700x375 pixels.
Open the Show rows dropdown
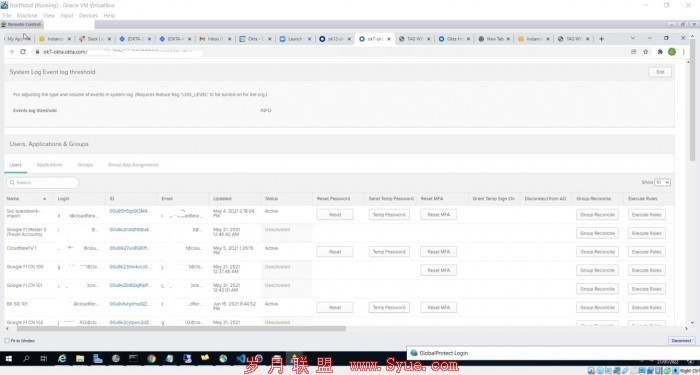662,182
